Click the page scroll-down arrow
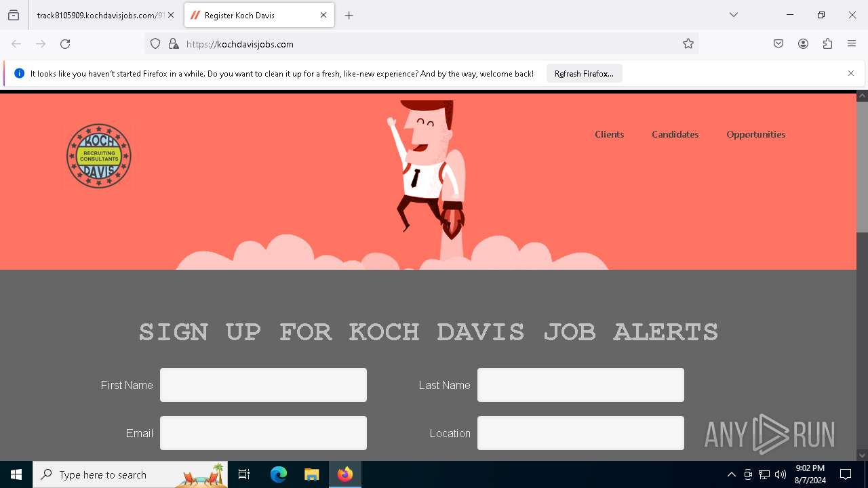 [862, 455]
